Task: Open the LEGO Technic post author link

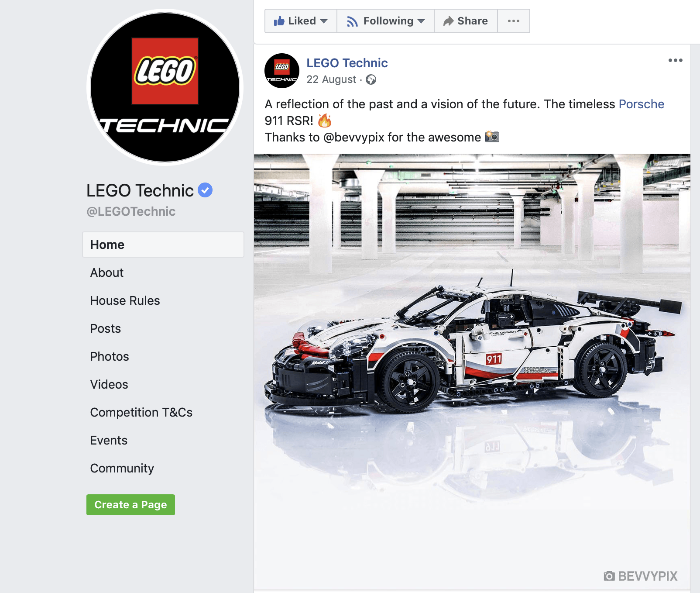Action: click(x=347, y=63)
